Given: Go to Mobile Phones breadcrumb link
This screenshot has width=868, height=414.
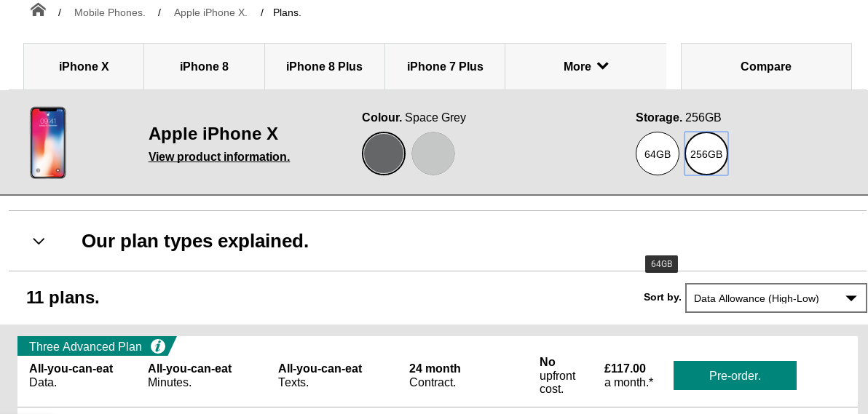Looking at the screenshot, I should pos(110,12).
